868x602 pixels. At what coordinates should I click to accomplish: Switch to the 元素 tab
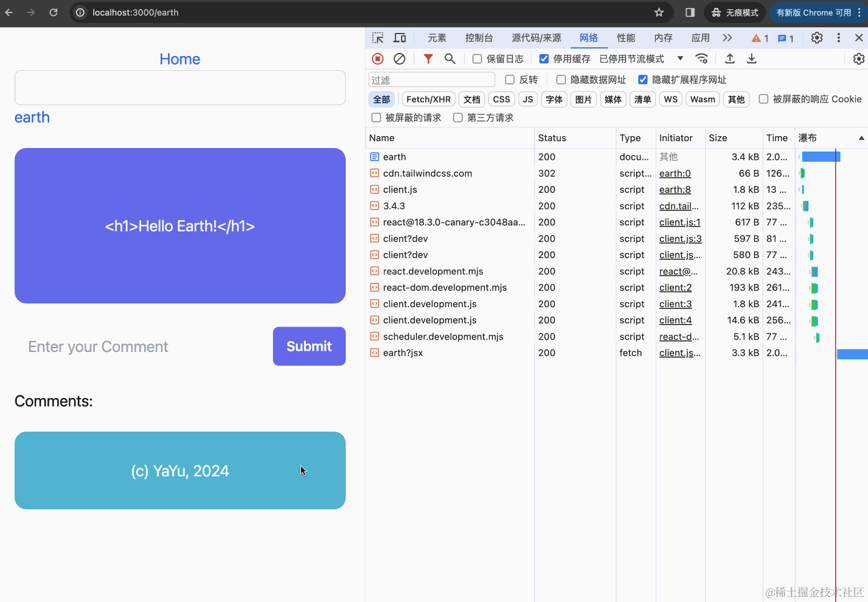(437, 37)
